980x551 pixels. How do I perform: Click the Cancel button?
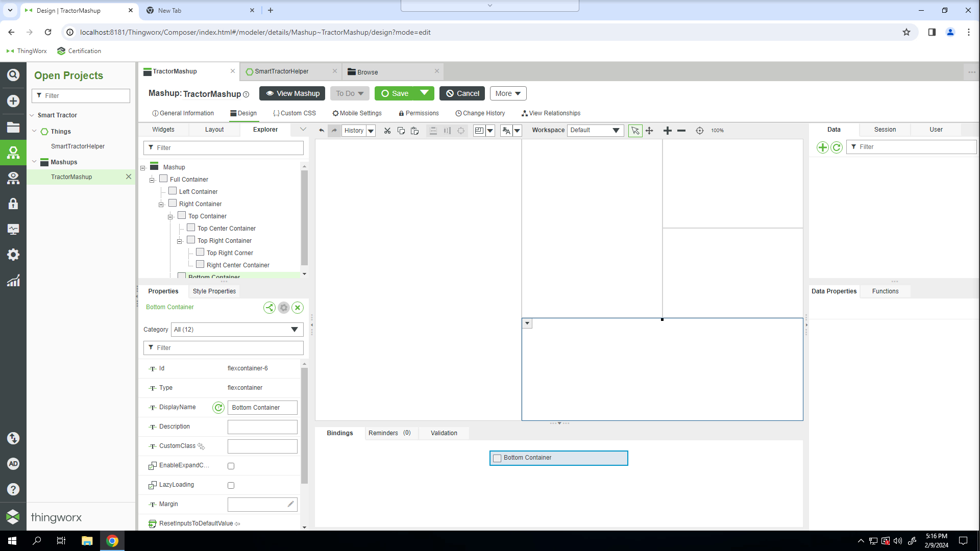pos(462,93)
